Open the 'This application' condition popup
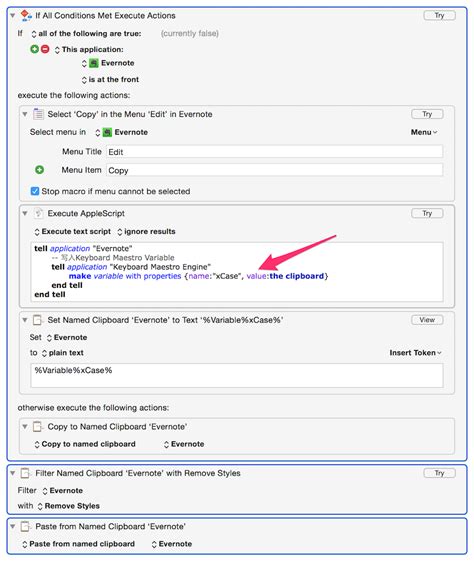 point(89,50)
